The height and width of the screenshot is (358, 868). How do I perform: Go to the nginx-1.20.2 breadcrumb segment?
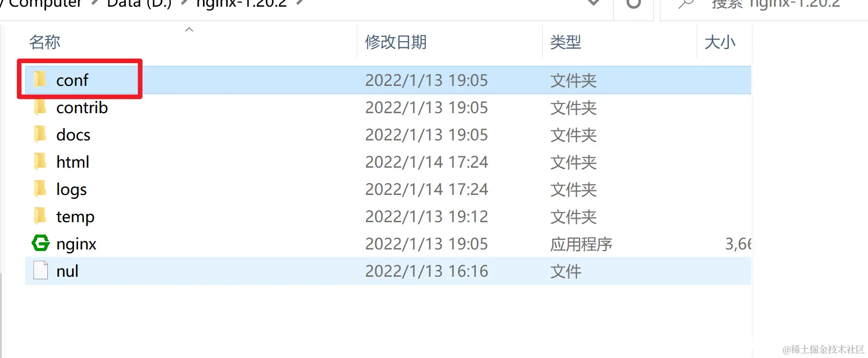[x=241, y=4]
